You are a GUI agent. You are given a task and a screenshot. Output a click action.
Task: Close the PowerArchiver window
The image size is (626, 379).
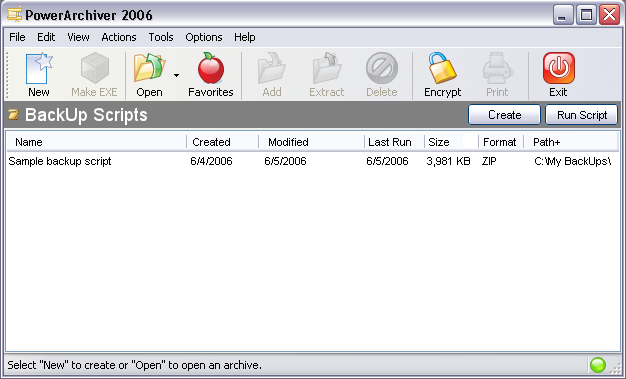pos(610,15)
